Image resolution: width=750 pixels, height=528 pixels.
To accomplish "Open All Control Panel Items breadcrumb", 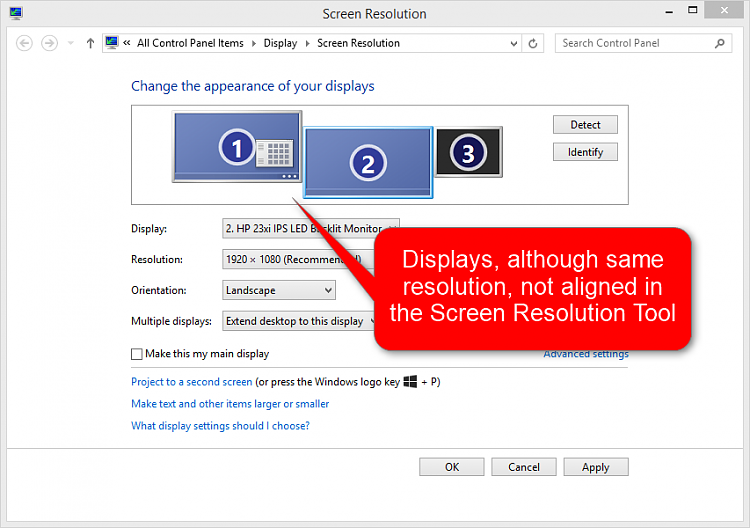I will pyautogui.click(x=190, y=43).
